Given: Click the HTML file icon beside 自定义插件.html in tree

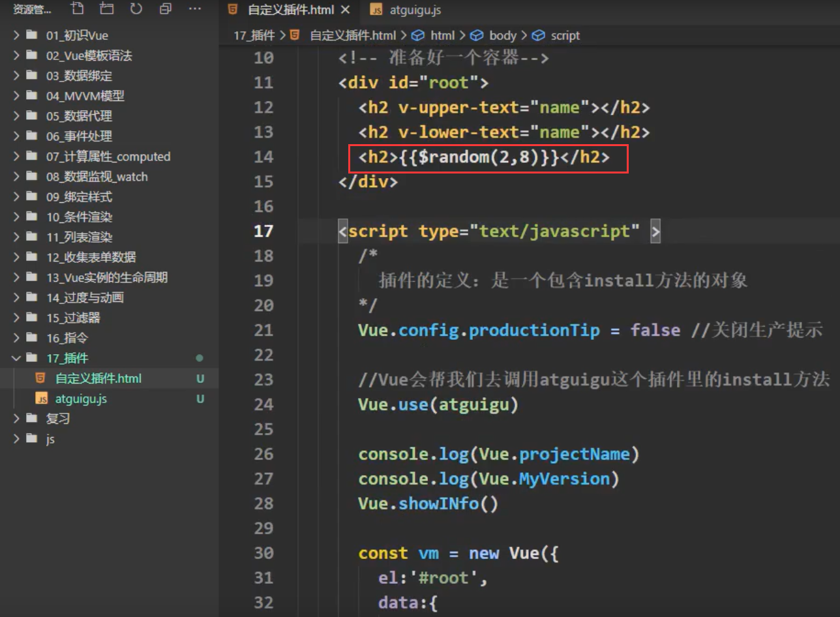Looking at the screenshot, I should click(x=40, y=378).
